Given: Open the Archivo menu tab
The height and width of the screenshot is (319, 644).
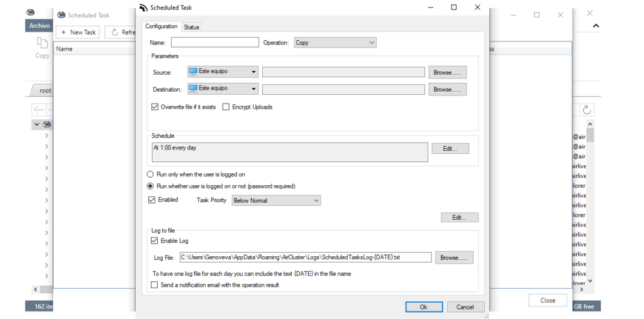Looking at the screenshot, I should pyautogui.click(x=39, y=26).
